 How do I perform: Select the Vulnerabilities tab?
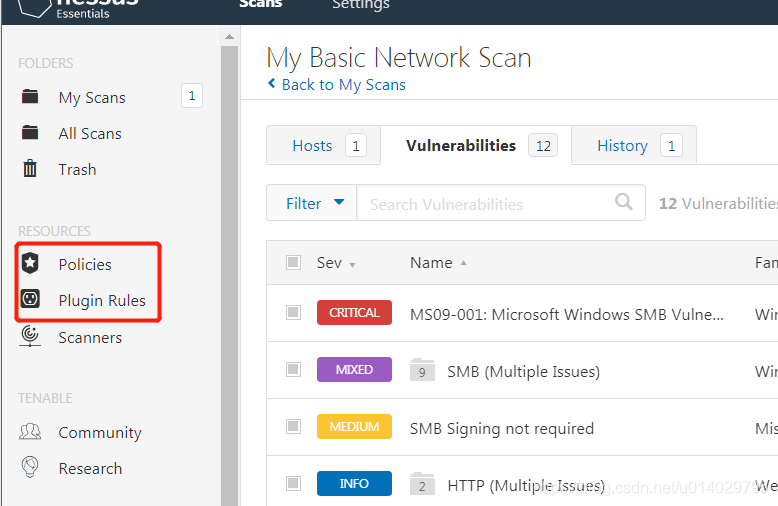[x=476, y=145]
